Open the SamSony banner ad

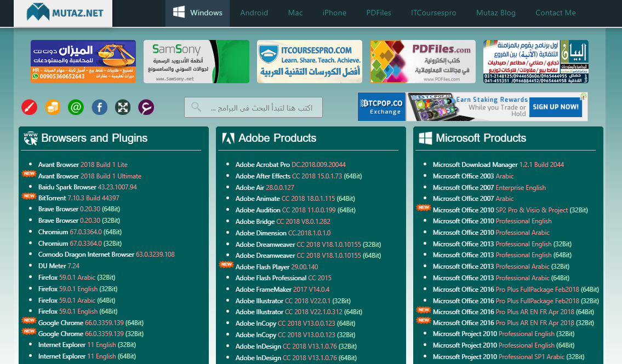pyautogui.click(x=196, y=61)
